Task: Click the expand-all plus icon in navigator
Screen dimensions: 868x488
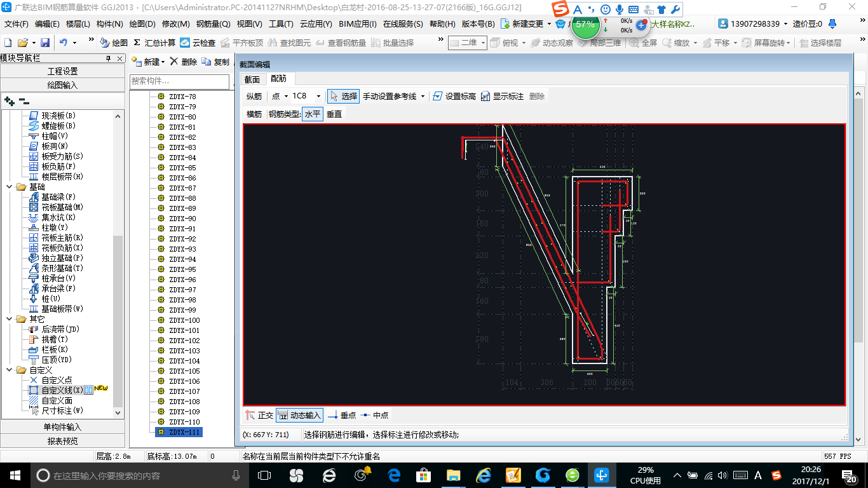Action: [9, 100]
